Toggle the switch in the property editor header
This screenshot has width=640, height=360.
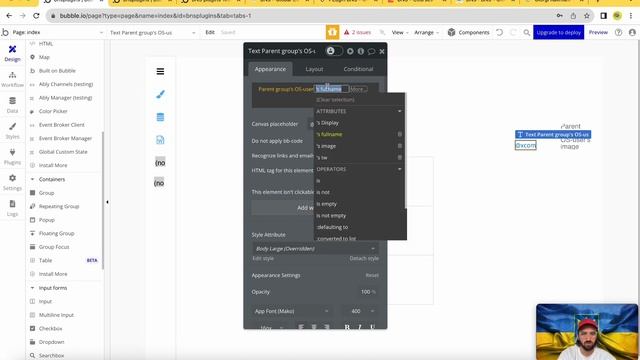coord(335,51)
